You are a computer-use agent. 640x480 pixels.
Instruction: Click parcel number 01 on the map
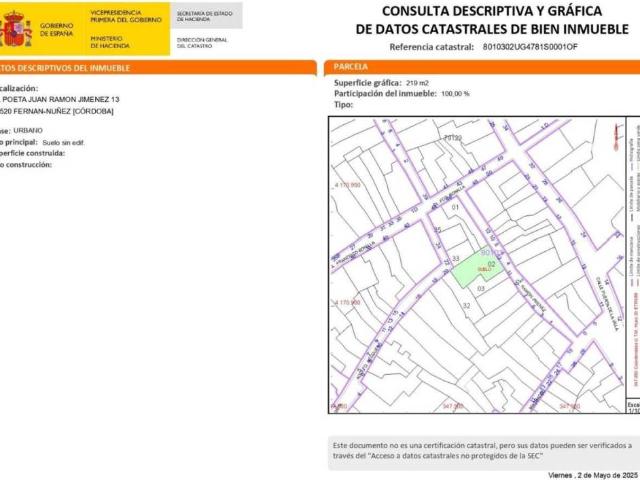click(455, 207)
